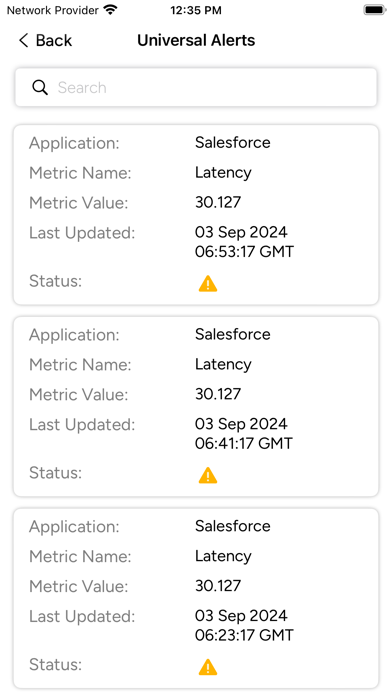Open the alert updated at 06:23:17 GMT

click(196, 598)
